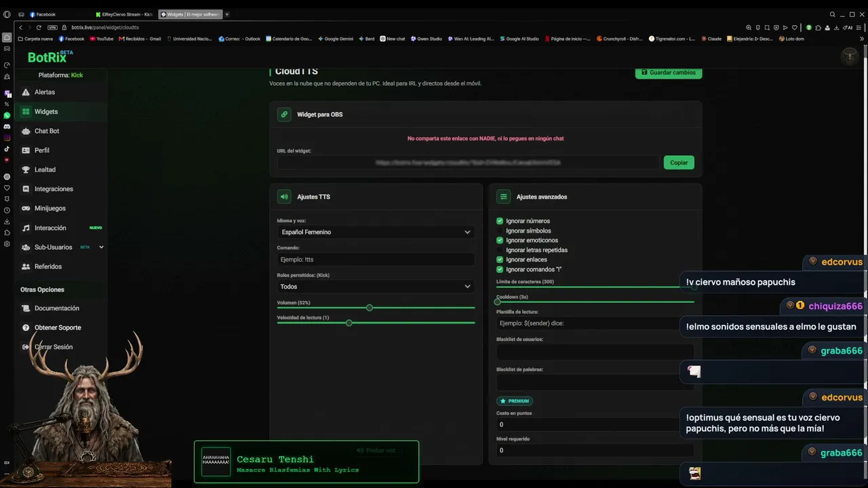Open Alertas in the sidebar
The image size is (868, 488).
pyautogui.click(x=61, y=92)
